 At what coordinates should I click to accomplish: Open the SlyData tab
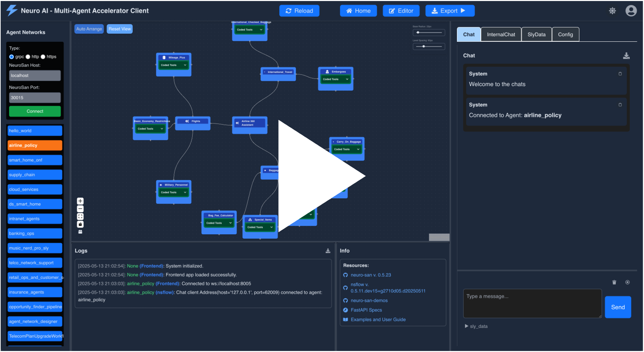tap(536, 35)
